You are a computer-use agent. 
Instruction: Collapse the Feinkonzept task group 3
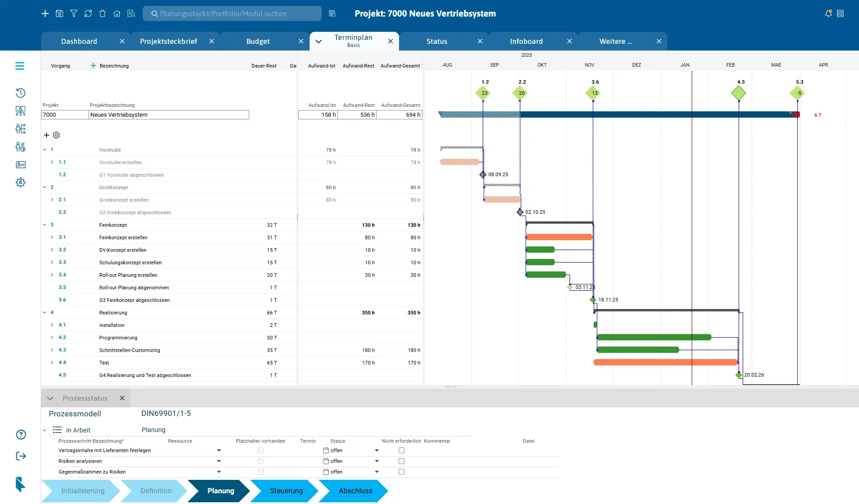pos(45,225)
